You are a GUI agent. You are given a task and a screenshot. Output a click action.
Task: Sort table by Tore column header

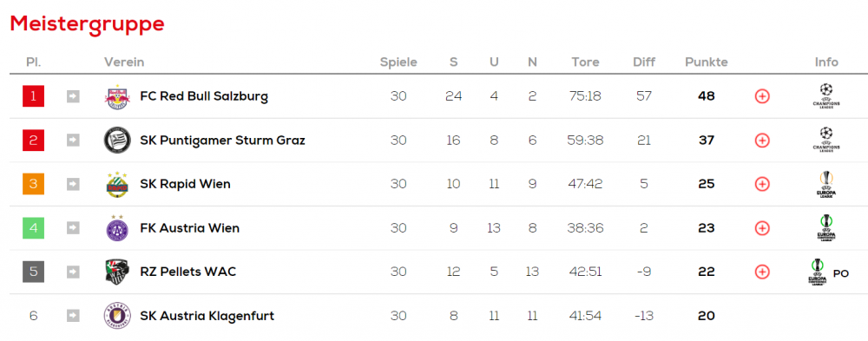click(x=585, y=62)
